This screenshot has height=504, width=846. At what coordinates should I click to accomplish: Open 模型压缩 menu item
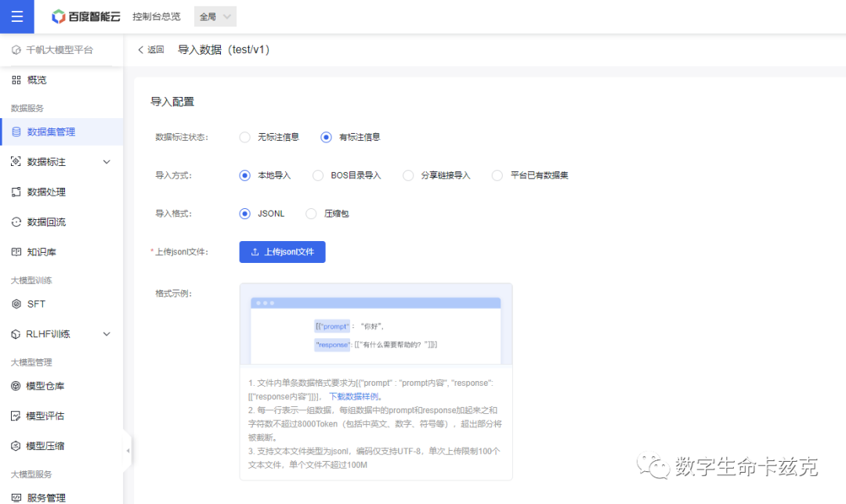click(62, 446)
